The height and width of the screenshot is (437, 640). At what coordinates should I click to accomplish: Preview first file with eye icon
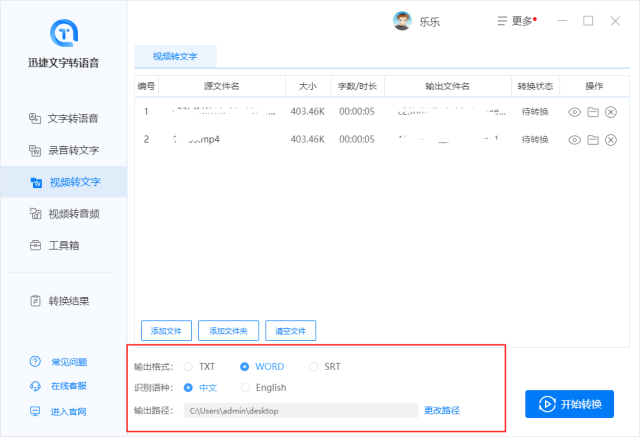tap(574, 112)
